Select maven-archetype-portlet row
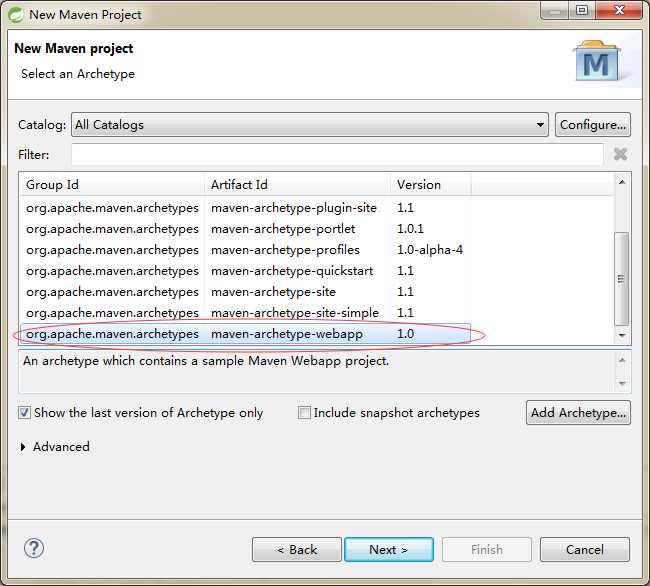Viewport: 650px width, 586px height. click(245, 229)
